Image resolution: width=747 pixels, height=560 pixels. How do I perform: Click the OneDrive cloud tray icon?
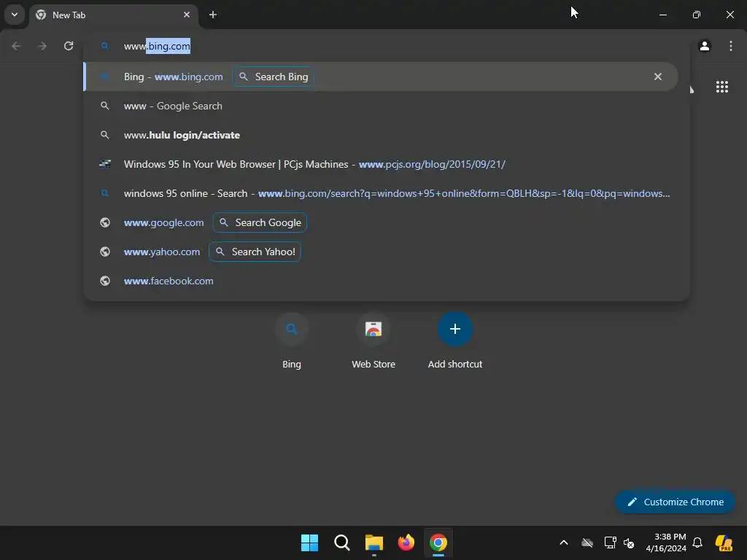tap(587, 542)
